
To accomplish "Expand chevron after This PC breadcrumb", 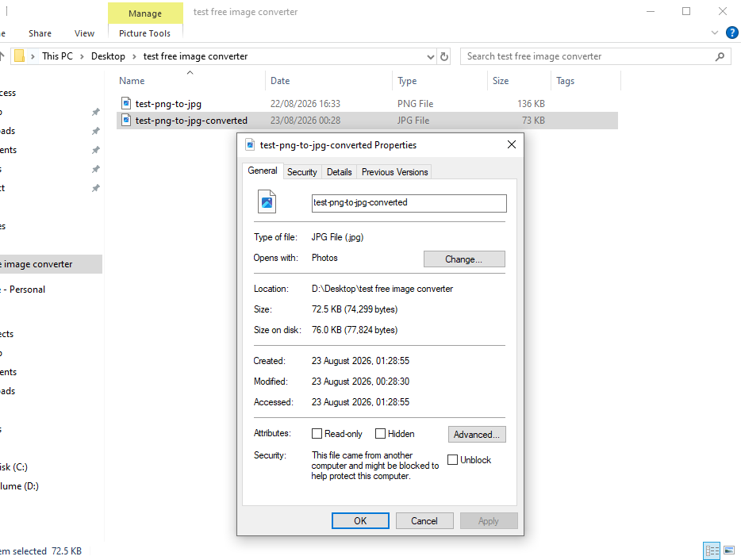I will click(x=82, y=56).
